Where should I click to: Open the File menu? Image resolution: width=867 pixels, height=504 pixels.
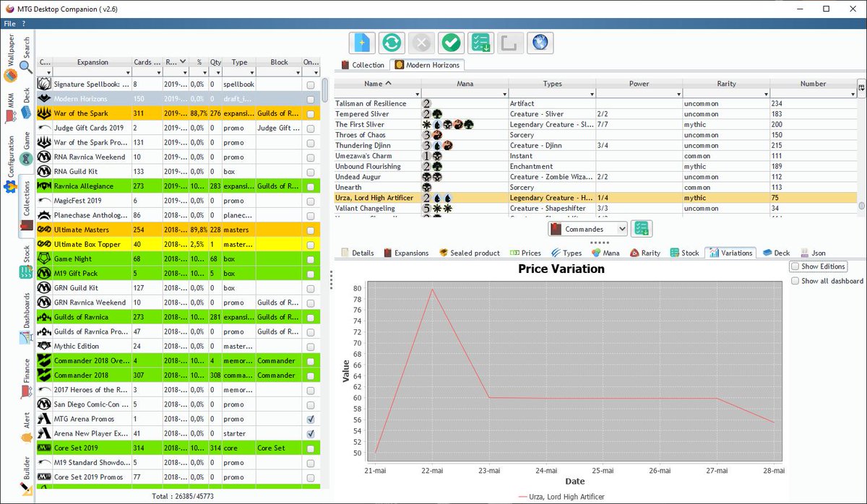tap(9, 24)
